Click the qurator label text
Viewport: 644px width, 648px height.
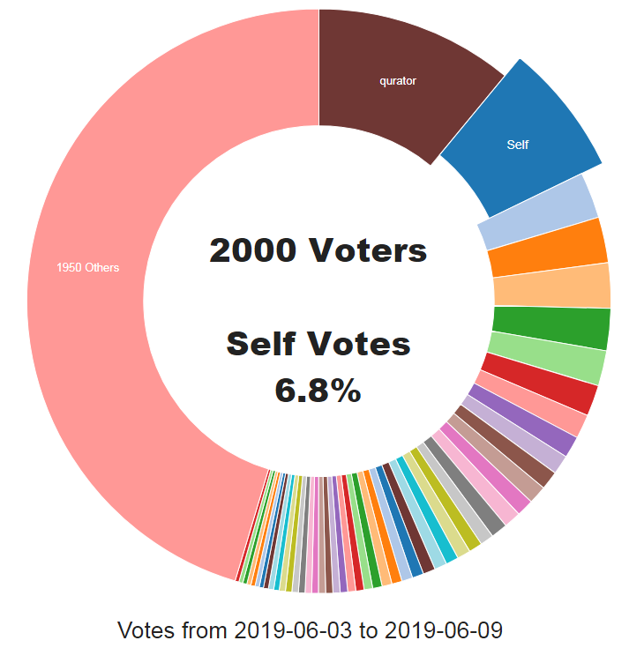click(398, 81)
